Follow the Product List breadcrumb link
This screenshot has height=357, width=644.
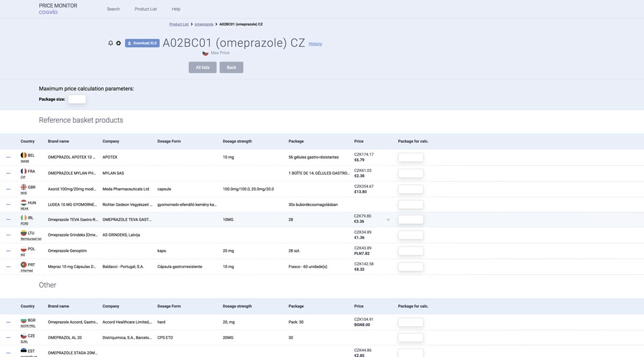click(x=179, y=24)
